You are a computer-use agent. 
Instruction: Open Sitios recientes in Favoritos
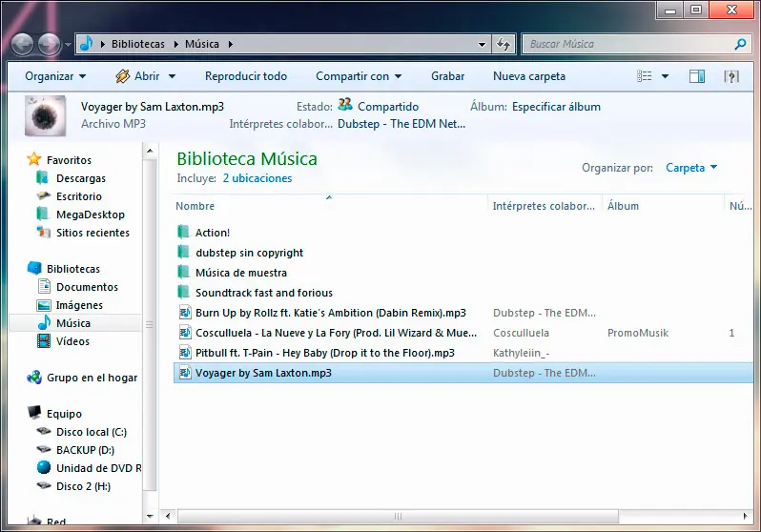pos(93,233)
